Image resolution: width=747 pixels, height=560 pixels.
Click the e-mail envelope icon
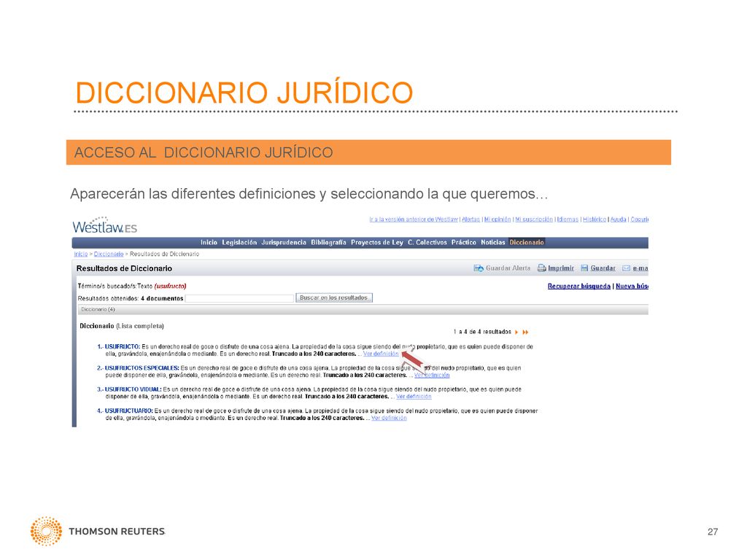click(x=627, y=268)
